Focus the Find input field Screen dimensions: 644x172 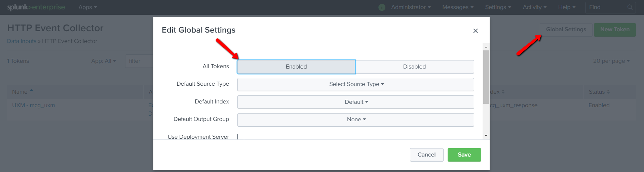(x=605, y=7)
